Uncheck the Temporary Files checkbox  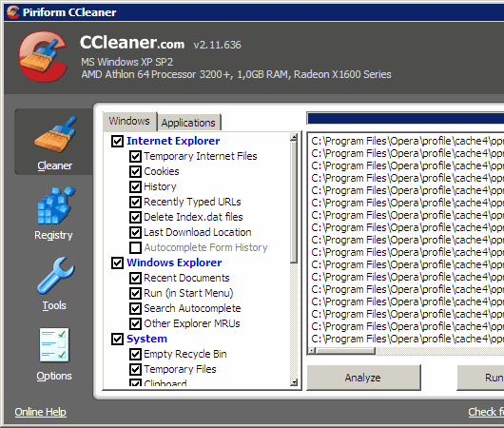pyautogui.click(x=135, y=369)
